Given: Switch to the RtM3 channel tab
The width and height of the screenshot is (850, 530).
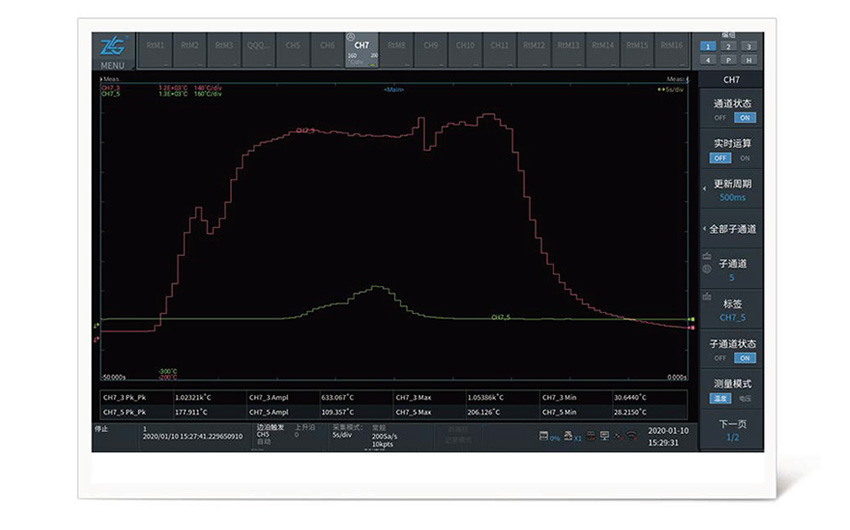Looking at the screenshot, I should [224, 50].
